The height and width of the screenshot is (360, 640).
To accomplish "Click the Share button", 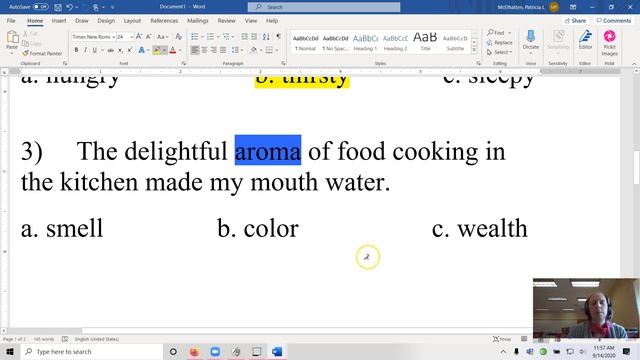I will [575, 20].
